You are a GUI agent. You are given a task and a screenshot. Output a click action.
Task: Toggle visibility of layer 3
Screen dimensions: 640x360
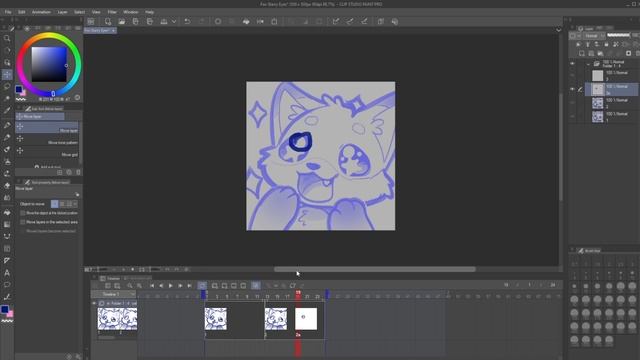click(572, 76)
